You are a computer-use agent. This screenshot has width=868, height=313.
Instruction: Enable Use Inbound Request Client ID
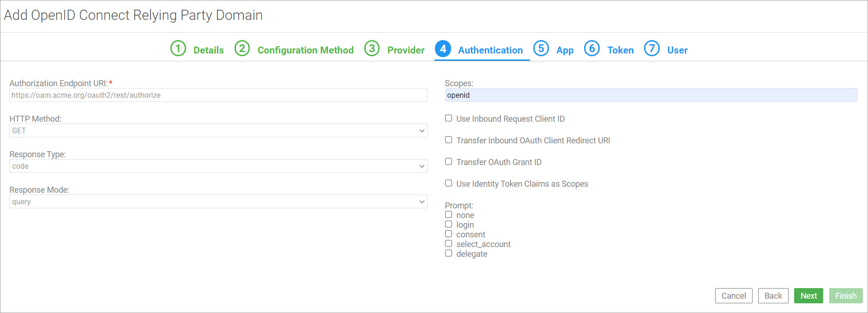point(449,118)
